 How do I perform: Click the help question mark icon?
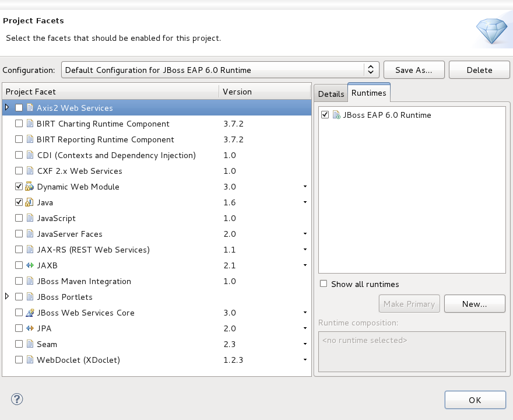[x=17, y=400]
